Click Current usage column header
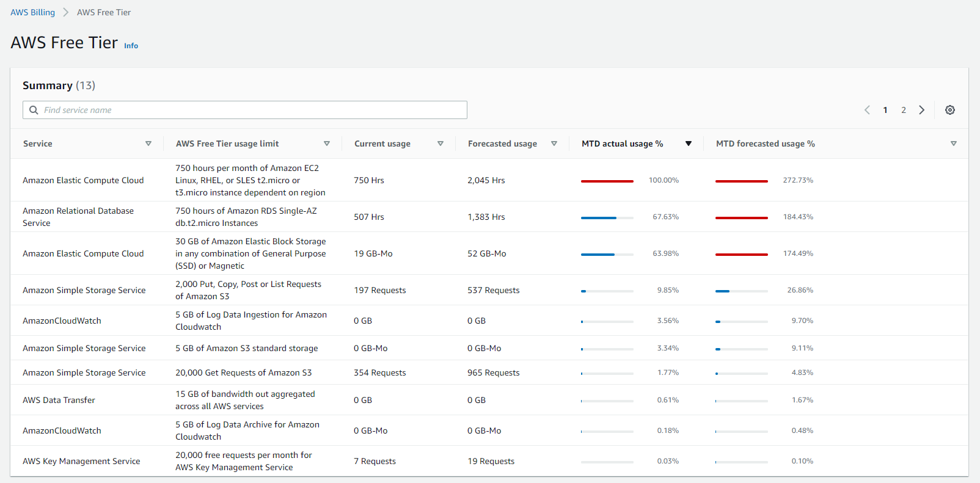 point(382,143)
